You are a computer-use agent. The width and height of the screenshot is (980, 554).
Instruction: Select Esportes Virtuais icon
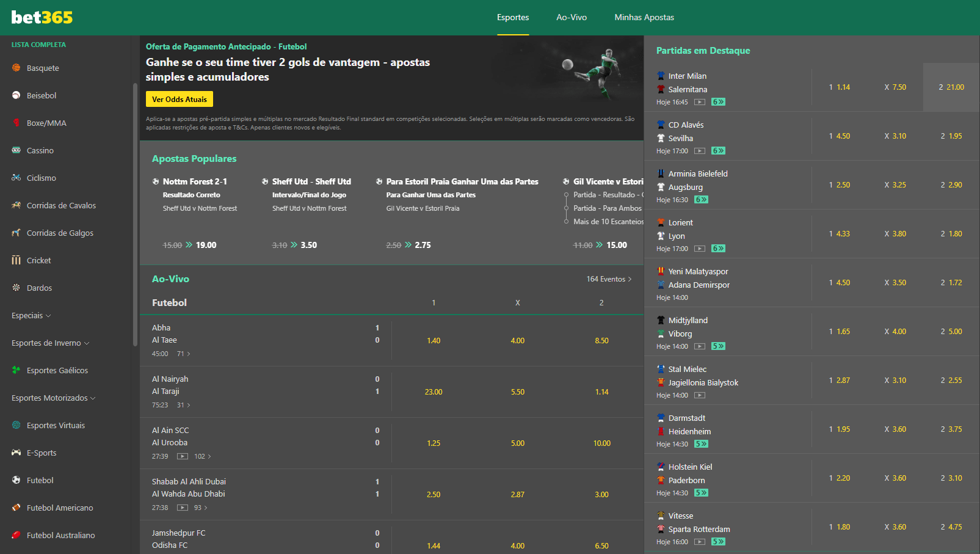coord(16,425)
